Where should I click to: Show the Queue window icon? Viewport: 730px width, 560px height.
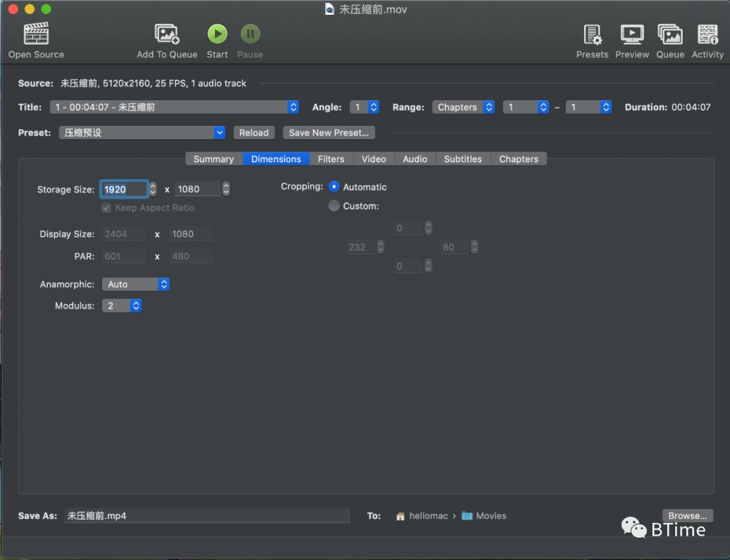(670, 34)
